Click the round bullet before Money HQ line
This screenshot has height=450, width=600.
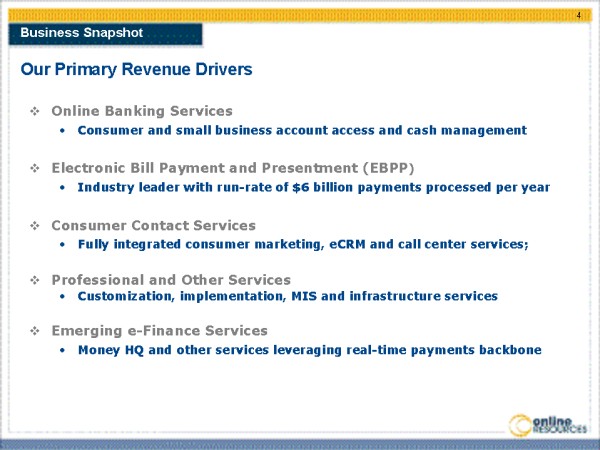click(x=63, y=351)
